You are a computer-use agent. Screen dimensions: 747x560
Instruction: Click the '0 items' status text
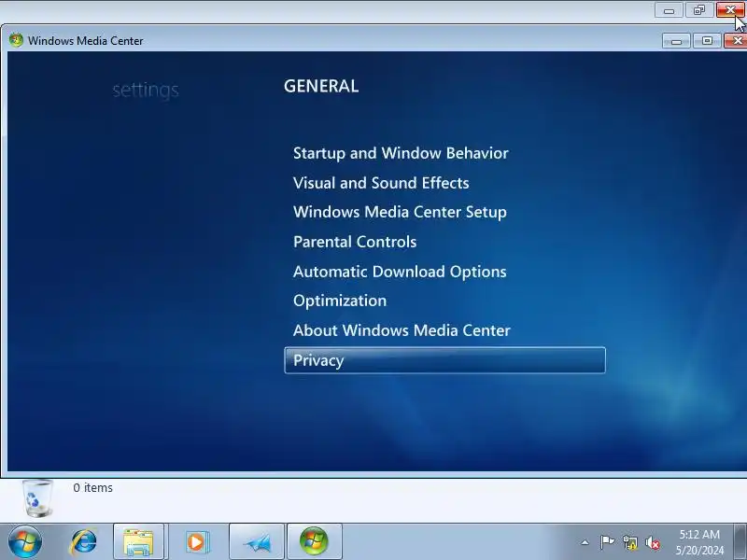coord(92,487)
